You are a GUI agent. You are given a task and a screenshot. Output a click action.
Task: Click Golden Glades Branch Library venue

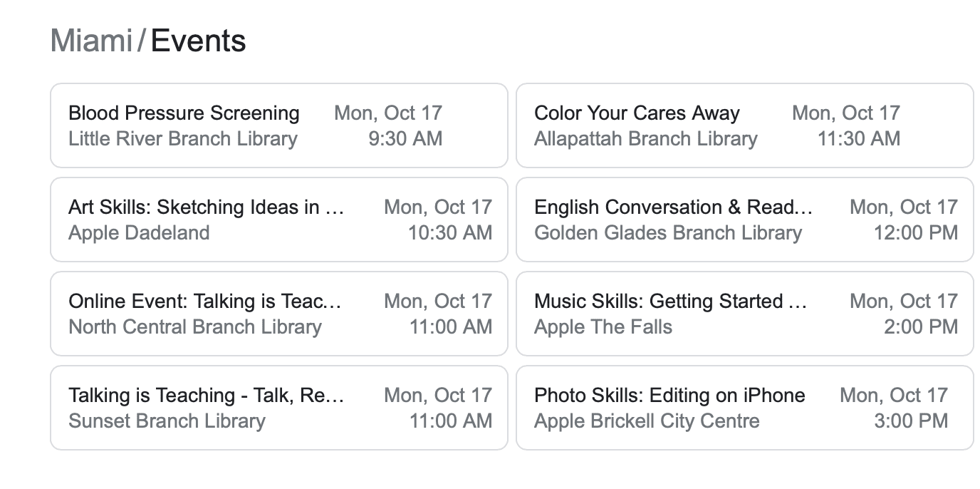point(668,232)
